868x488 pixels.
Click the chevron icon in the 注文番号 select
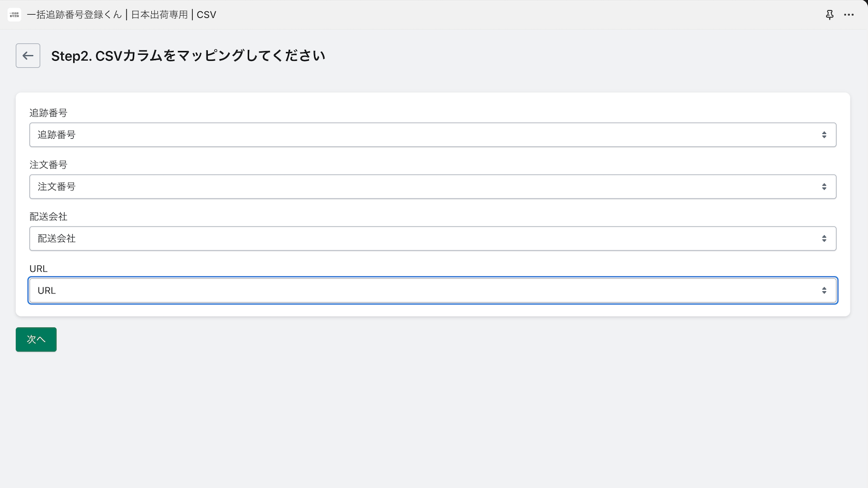824,187
